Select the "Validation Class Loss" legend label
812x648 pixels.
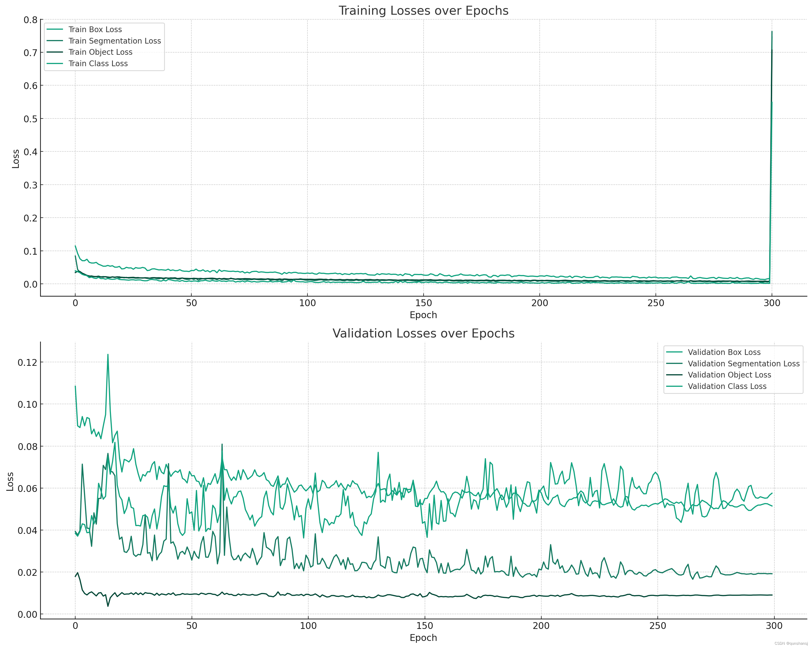[x=727, y=387]
